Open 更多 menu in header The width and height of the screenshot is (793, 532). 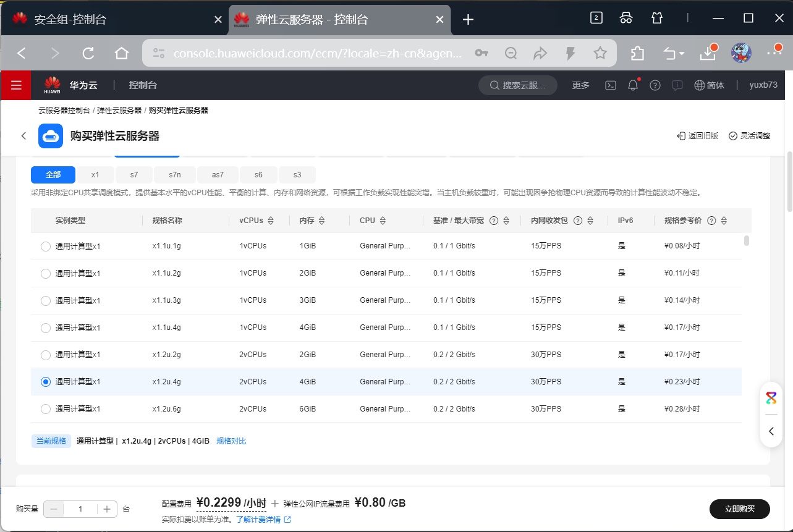[581, 85]
